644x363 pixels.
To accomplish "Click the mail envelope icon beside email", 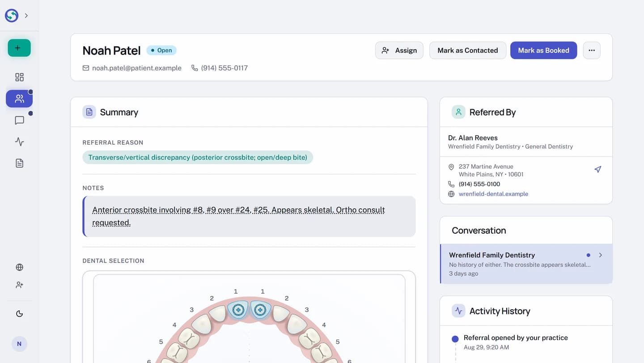I will (x=86, y=68).
